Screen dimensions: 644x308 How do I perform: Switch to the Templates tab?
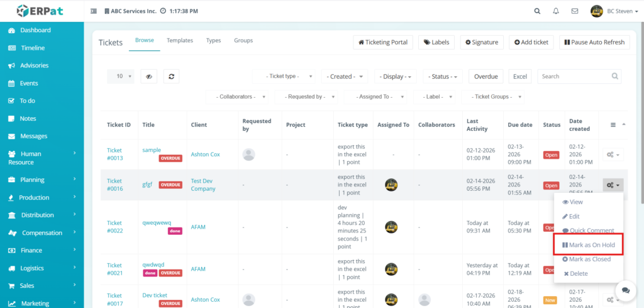[180, 40]
